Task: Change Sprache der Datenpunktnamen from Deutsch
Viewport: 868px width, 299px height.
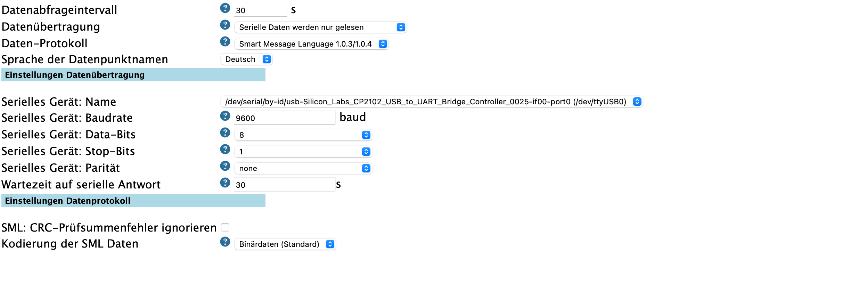Action: [246, 59]
